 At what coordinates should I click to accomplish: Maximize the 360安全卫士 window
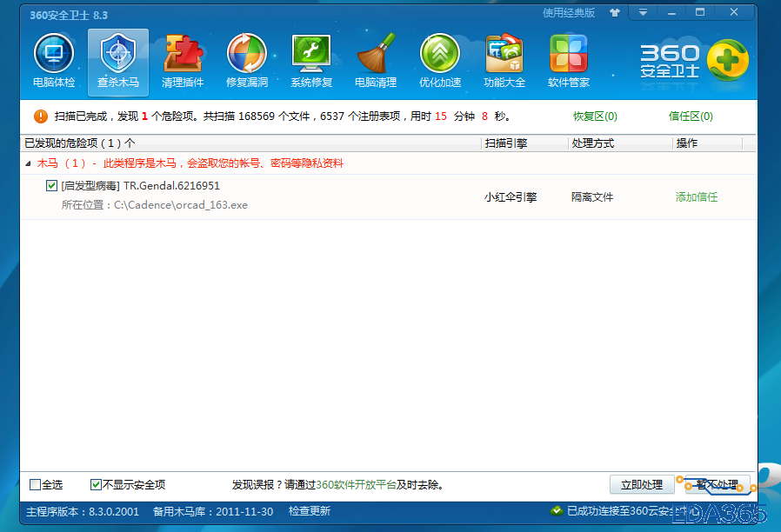pos(700,12)
